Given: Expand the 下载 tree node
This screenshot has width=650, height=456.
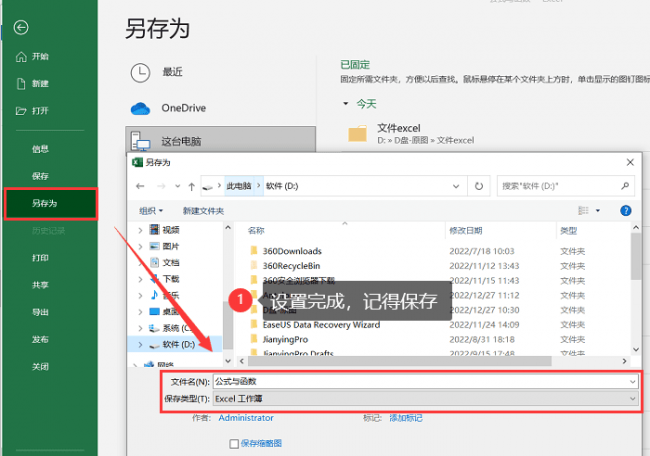Looking at the screenshot, I should point(140,279).
